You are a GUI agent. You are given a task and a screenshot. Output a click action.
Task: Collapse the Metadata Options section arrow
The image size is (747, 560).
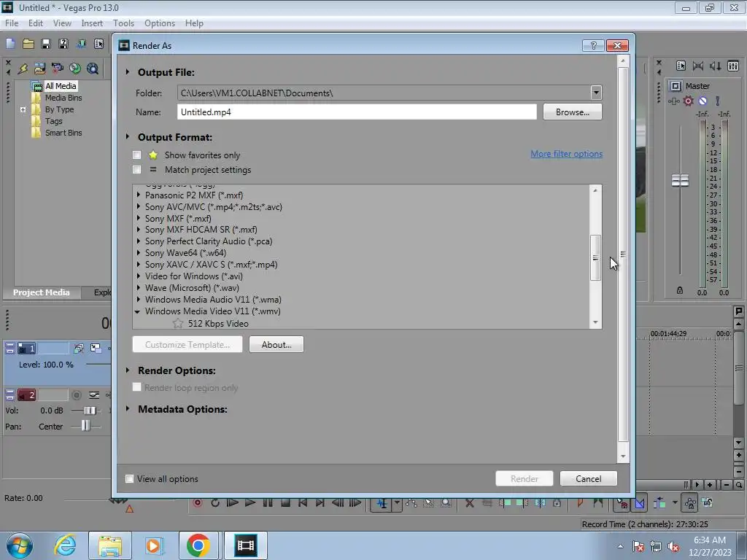(x=128, y=408)
